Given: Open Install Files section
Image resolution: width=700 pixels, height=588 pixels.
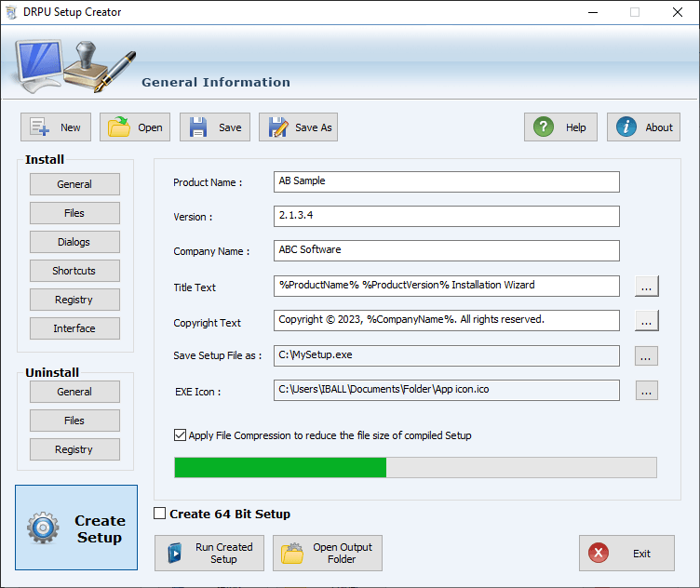Looking at the screenshot, I should [x=74, y=213].
